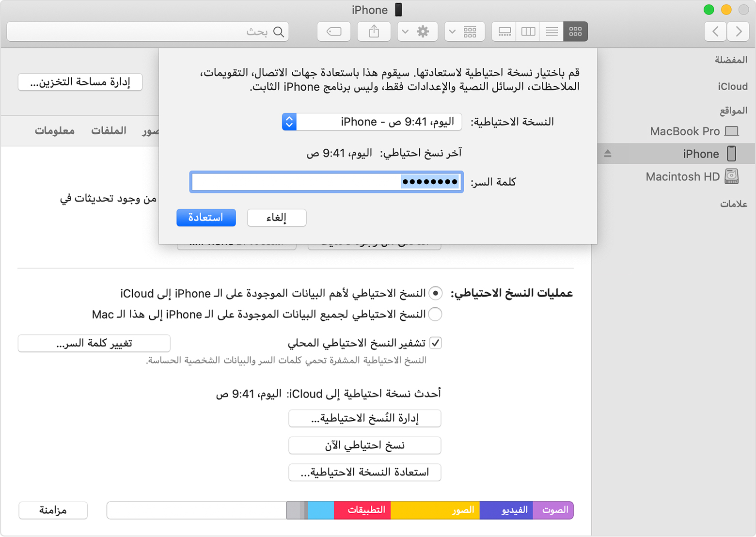Click the بحث search field
Screen dimensions: 756x537
(x=148, y=32)
